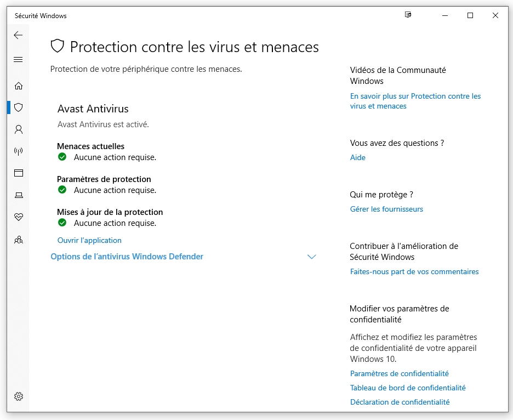513x420 pixels.
Task: Select the Protection contre les virus shield icon
Action: coord(18,107)
